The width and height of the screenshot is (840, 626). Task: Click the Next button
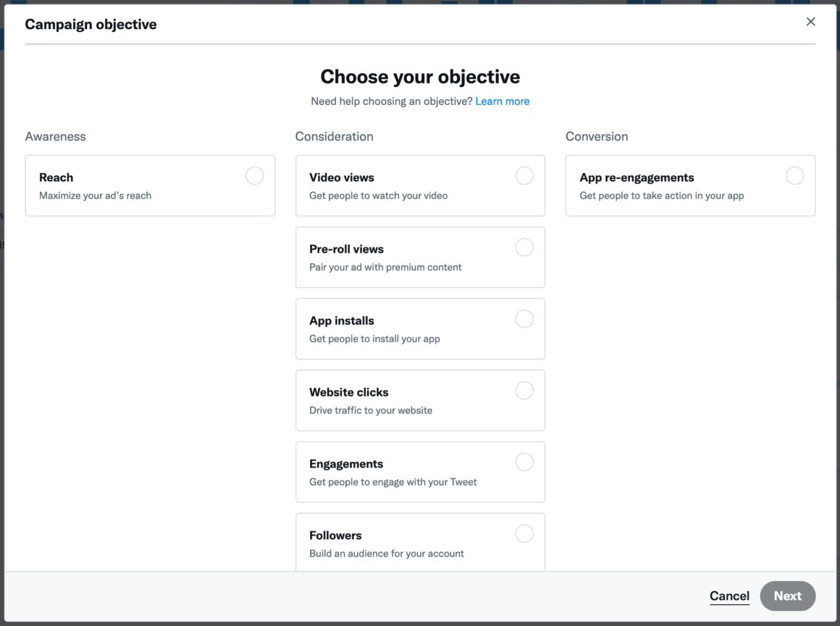coord(788,596)
